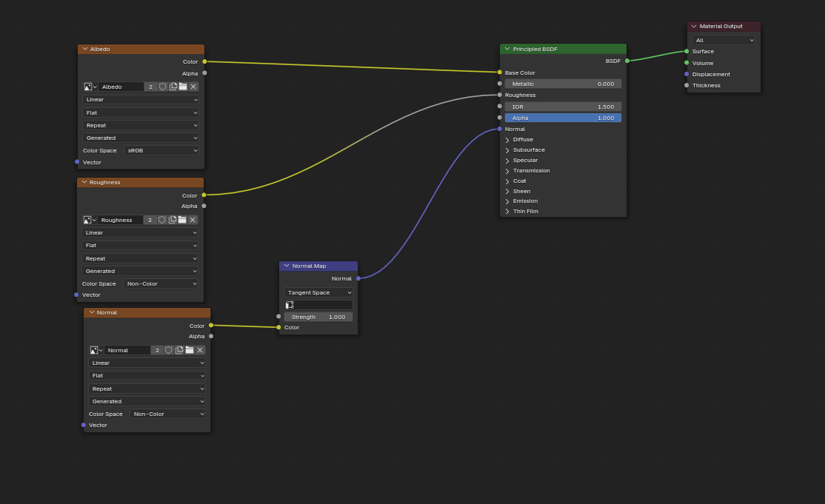Screen dimensions: 825x504
Task: Open the Material Output target dropdown 'All'
Action: point(724,40)
